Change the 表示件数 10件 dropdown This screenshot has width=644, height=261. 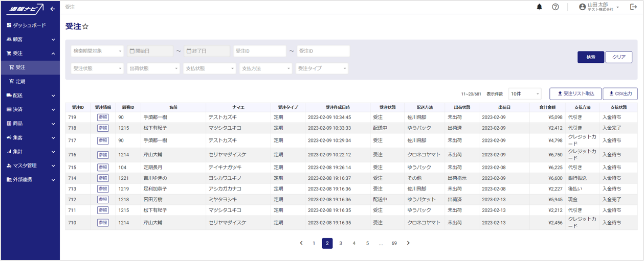click(x=524, y=94)
